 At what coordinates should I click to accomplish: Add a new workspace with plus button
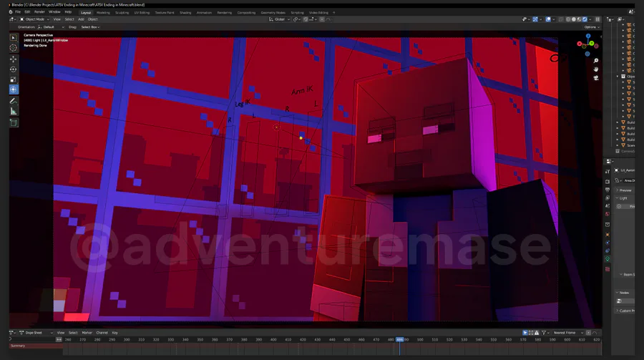click(333, 13)
